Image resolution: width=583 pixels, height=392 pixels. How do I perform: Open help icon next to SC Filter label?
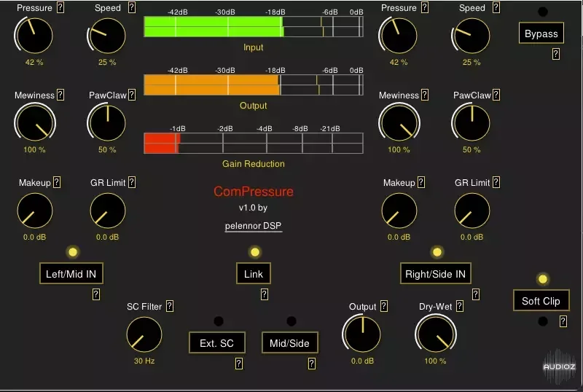(170, 306)
